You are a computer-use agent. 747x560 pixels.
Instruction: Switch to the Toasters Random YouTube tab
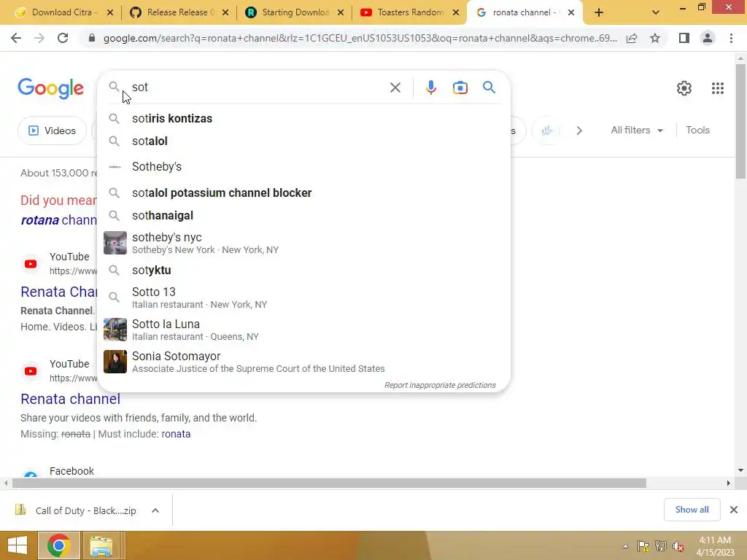point(410,13)
